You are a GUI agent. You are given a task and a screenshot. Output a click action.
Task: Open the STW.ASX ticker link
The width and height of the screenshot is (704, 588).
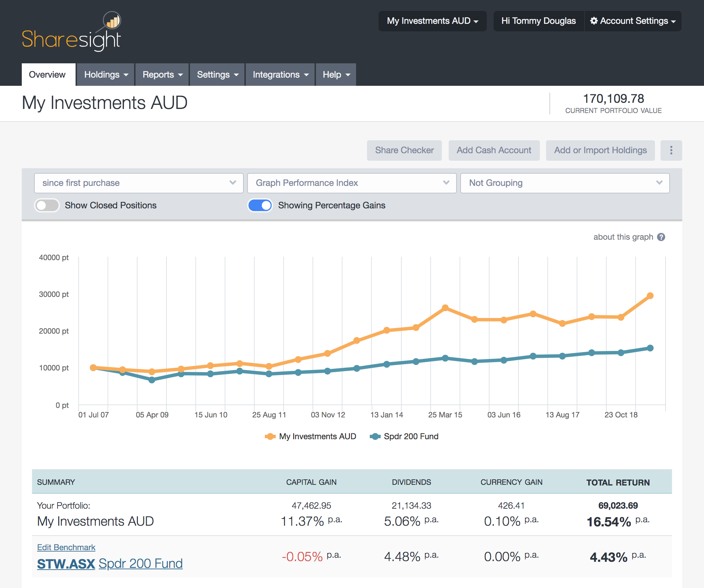[66, 564]
